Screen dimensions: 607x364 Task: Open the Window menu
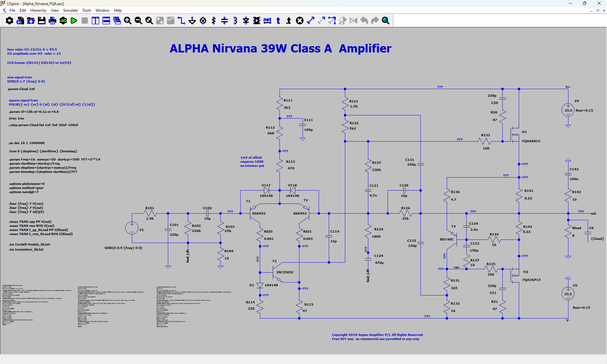[x=102, y=10]
